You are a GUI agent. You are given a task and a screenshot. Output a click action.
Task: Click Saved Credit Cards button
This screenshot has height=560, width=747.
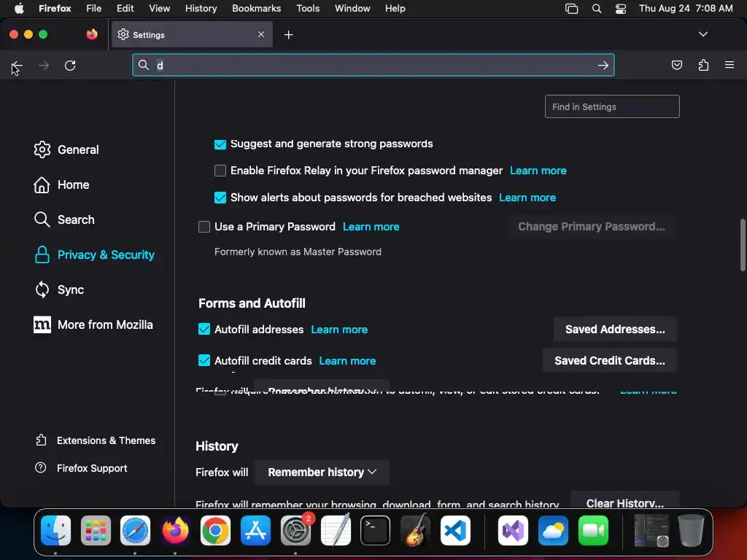click(x=609, y=360)
